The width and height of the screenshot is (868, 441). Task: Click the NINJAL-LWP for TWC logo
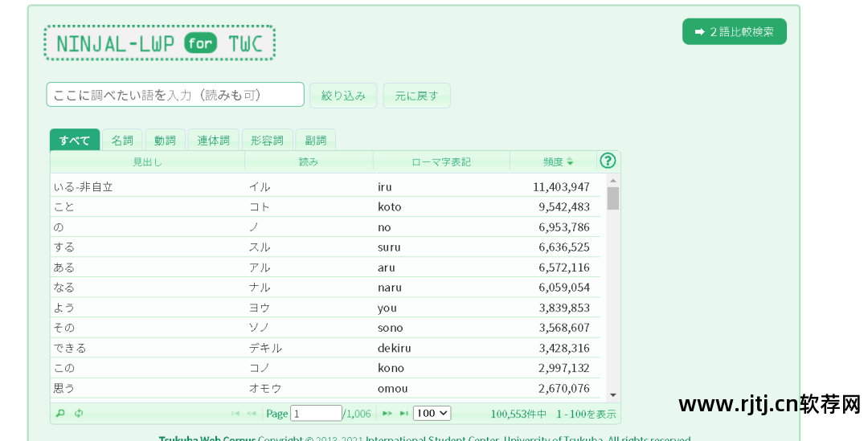tap(159, 43)
